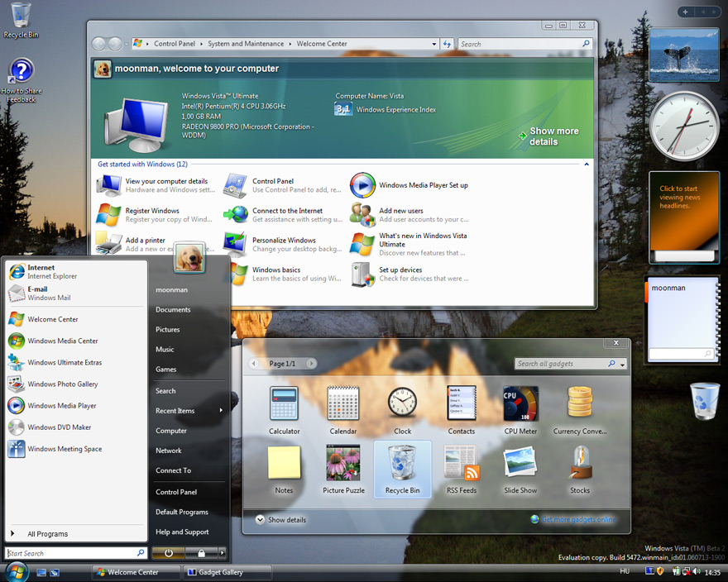Image resolution: width=728 pixels, height=582 pixels.
Task: Collapse Get started with Windows section
Action: (587, 165)
